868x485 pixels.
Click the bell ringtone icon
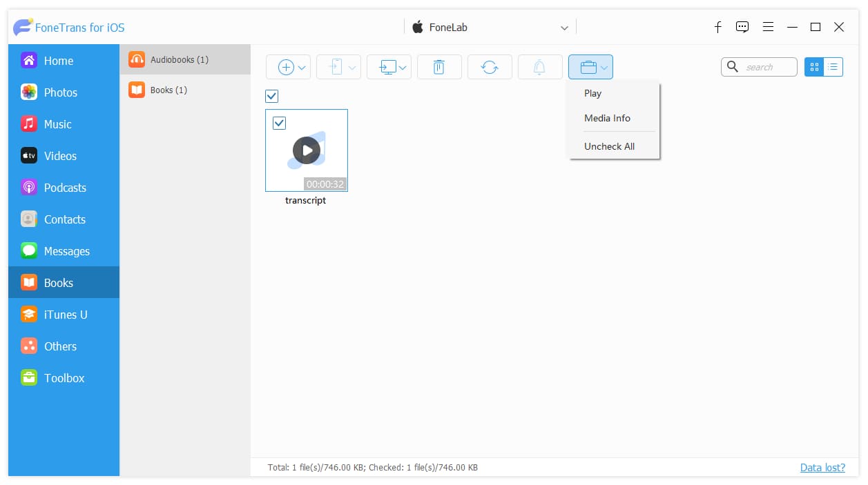[x=539, y=67]
